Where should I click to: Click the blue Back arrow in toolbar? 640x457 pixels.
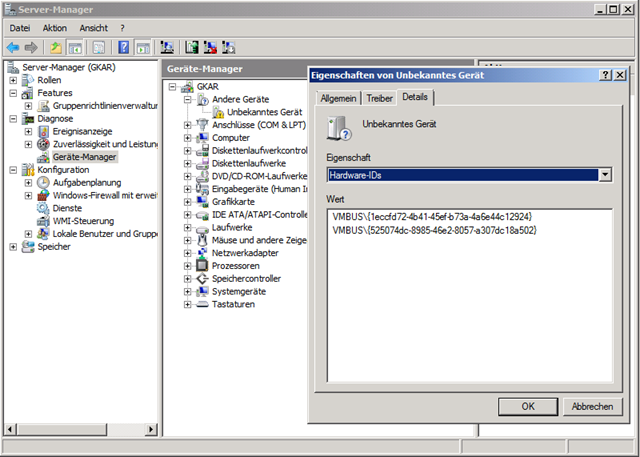[13, 48]
